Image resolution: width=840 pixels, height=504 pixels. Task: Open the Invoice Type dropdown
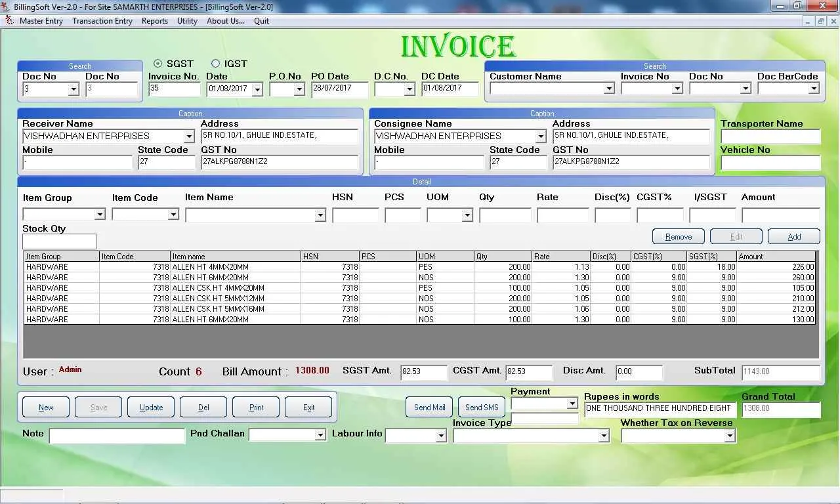603,435
